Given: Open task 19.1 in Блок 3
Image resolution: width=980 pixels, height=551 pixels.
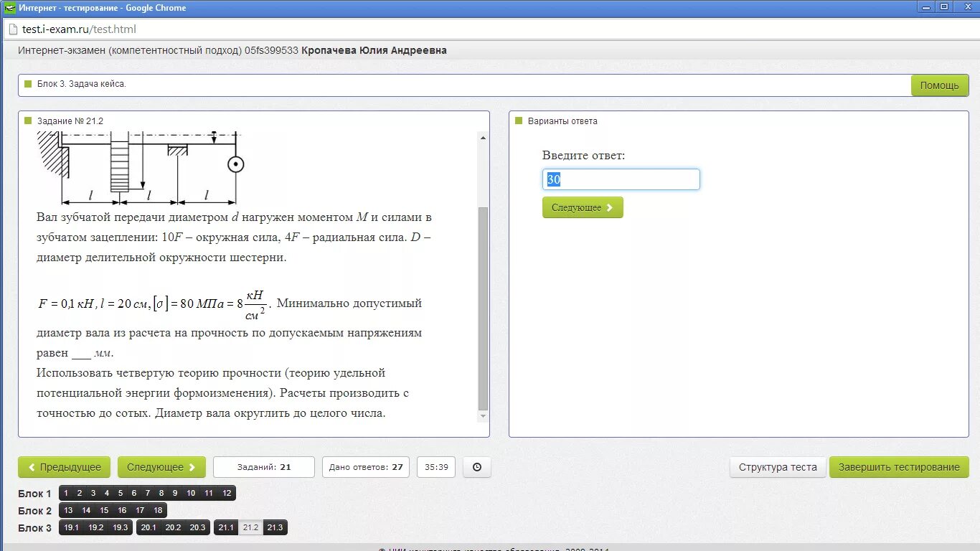Looking at the screenshot, I should click(x=72, y=527).
